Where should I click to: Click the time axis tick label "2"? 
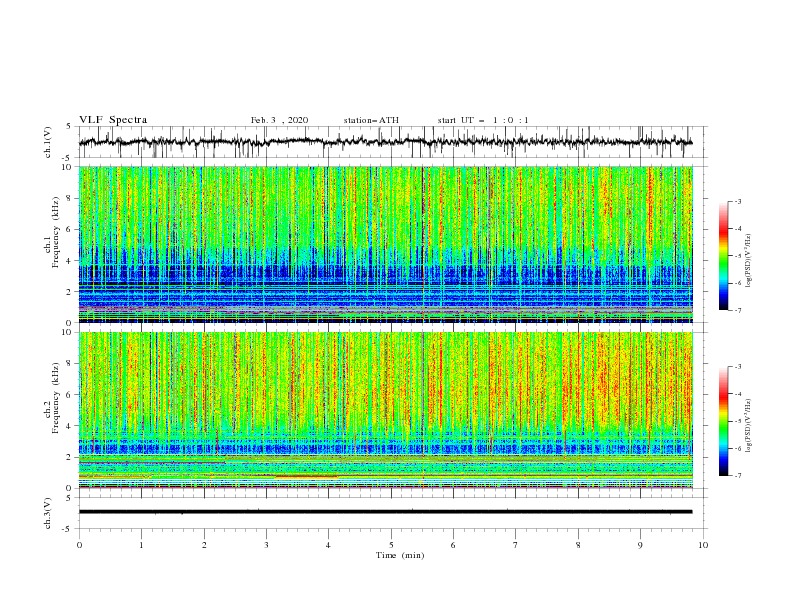pos(204,545)
